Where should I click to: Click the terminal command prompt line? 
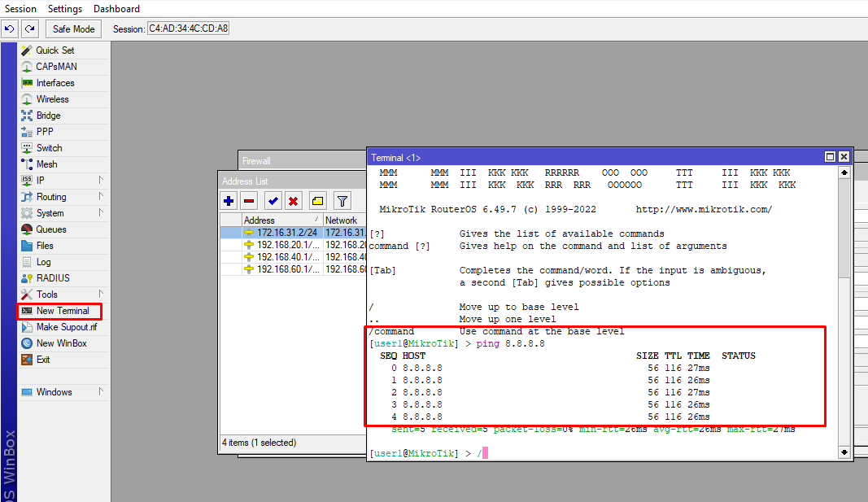click(429, 453)
